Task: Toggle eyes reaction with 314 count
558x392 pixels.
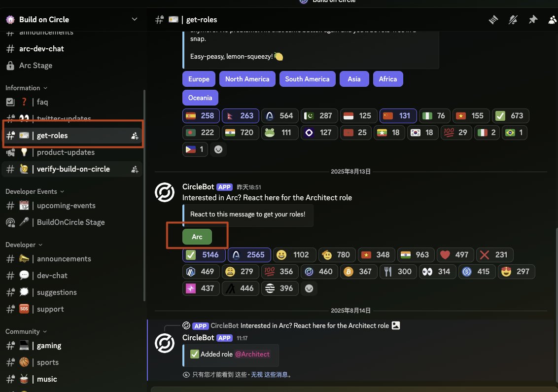Action: 437,272
